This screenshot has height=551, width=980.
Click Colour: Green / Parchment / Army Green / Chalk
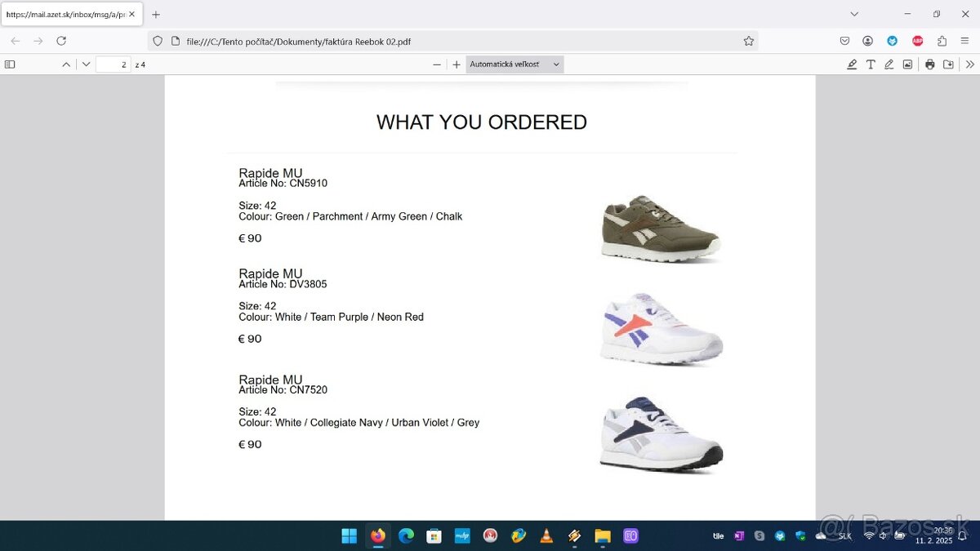click(350, 216)
